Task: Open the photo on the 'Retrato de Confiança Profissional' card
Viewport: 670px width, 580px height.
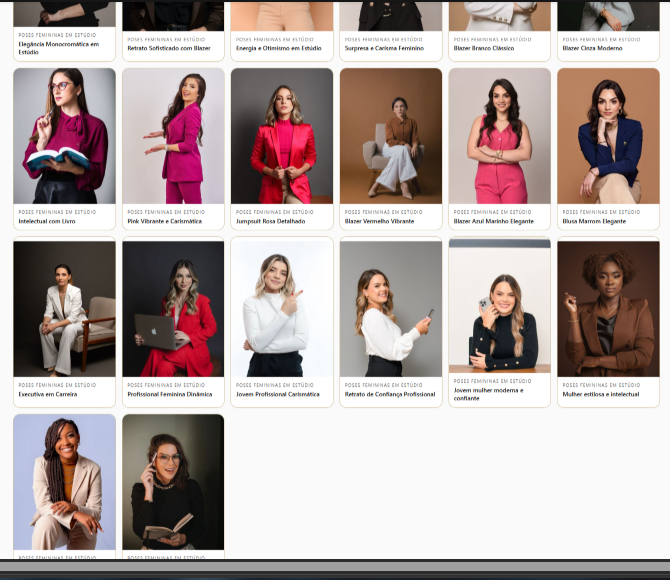Action: click(x=391, y=309)
